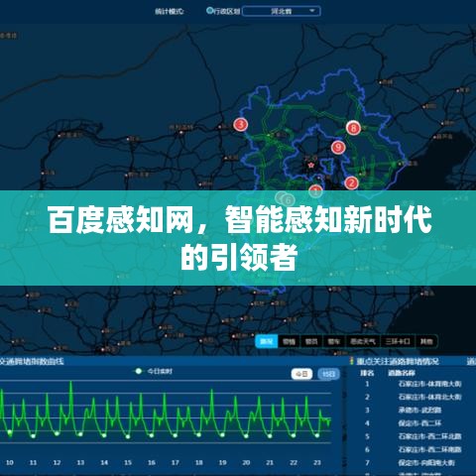
Task: Click the dropdown arrow in province selector
Action: click(312, 11)
